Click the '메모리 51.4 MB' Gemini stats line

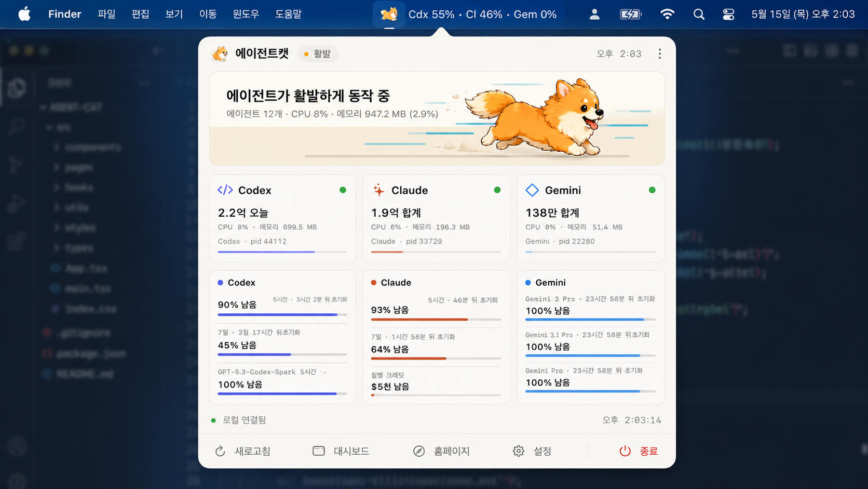(x=574, y=227)
